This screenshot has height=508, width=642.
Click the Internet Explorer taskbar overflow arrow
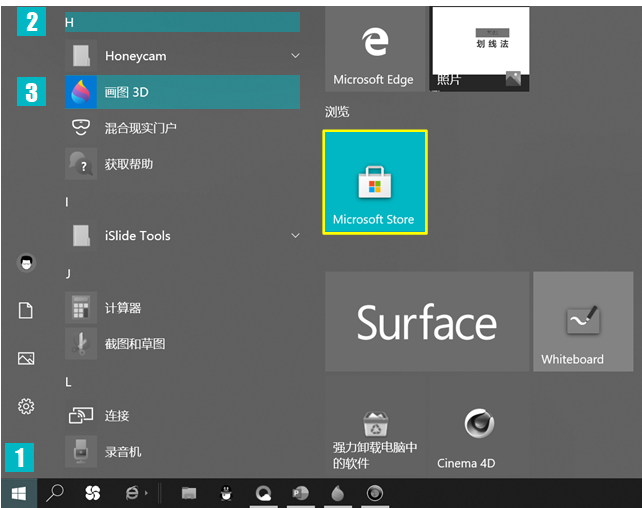pos(147,493)
